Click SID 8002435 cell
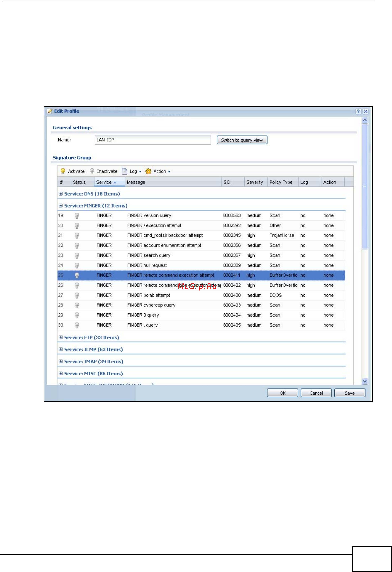This screenshot has width=392, height=572. 232,325
